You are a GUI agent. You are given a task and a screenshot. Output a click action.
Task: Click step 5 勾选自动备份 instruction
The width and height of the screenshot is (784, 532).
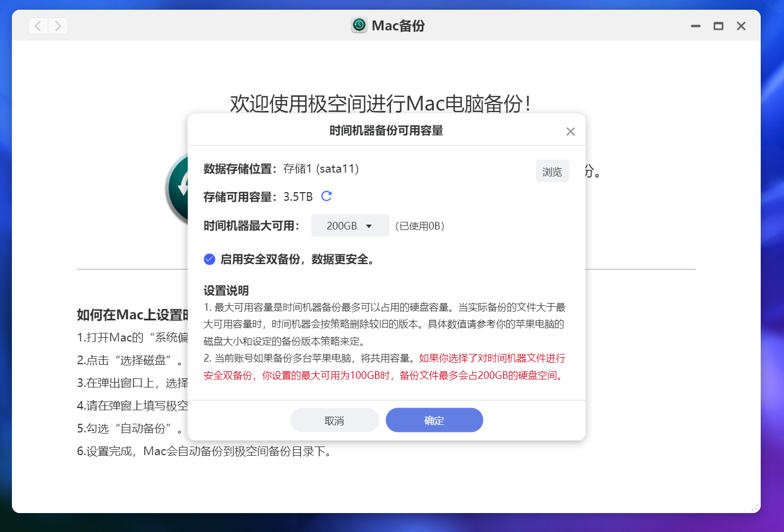130,429
